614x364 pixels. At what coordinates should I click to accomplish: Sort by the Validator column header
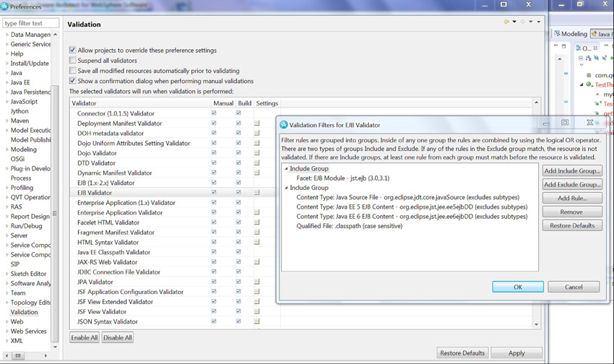(140, 103)
